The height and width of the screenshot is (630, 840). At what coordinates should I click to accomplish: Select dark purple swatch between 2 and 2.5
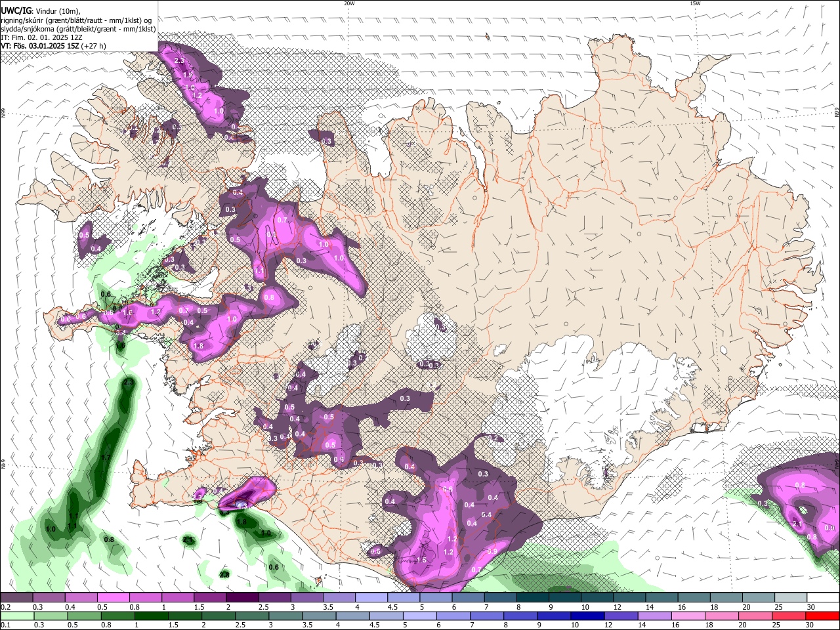pos(242,597)
